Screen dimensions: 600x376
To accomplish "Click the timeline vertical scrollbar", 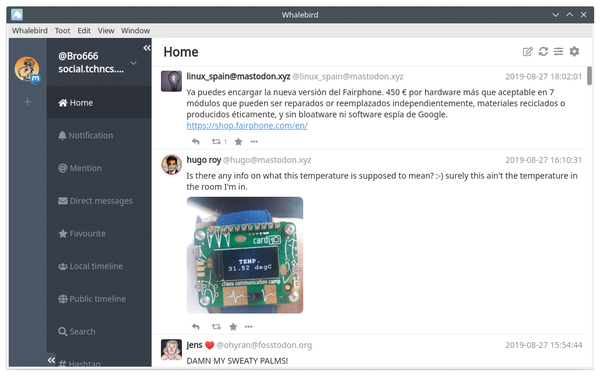I will (x=589, y=75).
